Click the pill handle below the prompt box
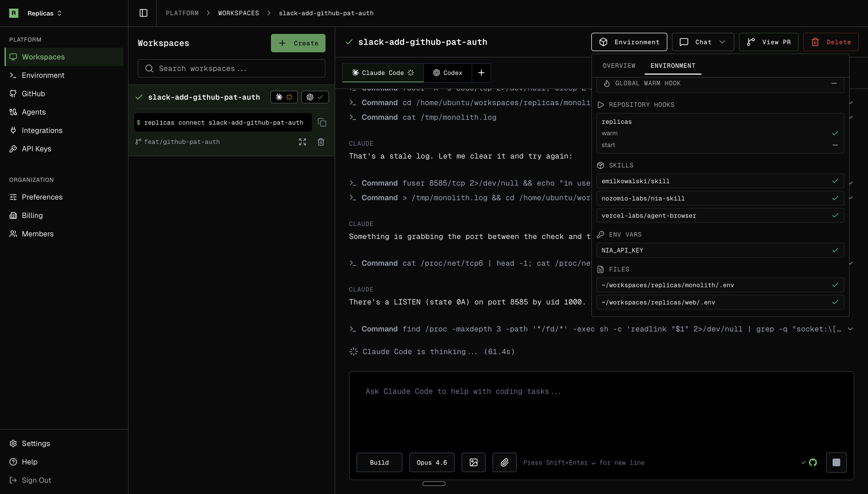This screenshot has width=868, height=494. (434, 483)
